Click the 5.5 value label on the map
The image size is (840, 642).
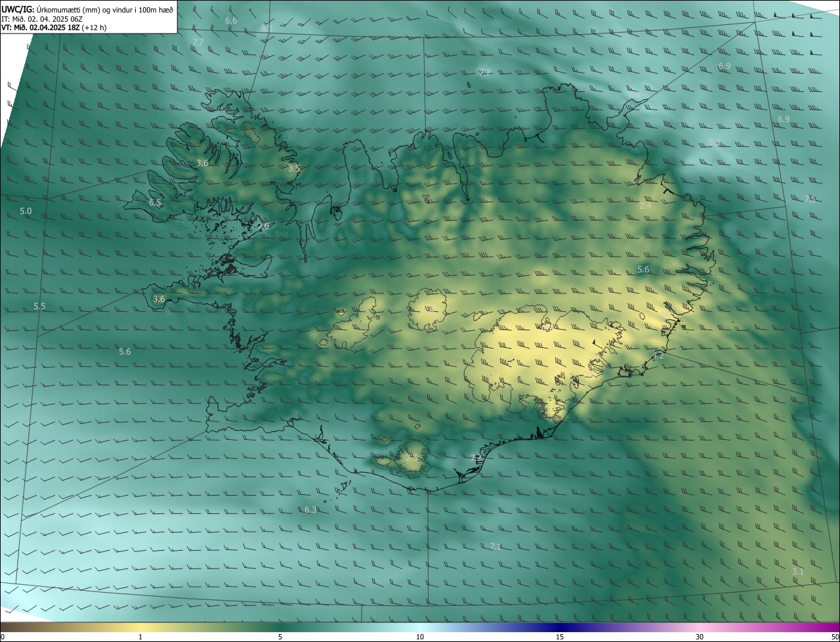39,307
